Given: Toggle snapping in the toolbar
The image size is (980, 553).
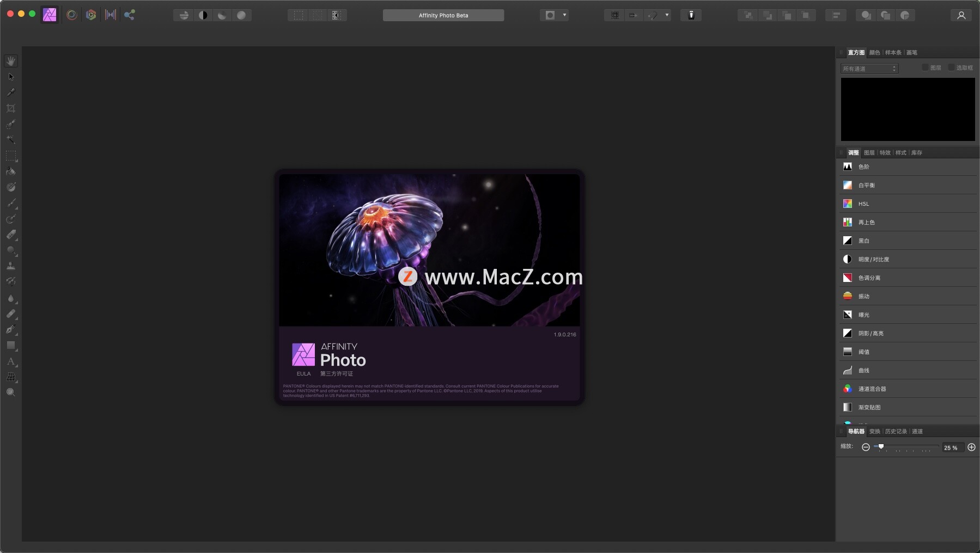Looking at the screenshot, I should pos(653,15).
